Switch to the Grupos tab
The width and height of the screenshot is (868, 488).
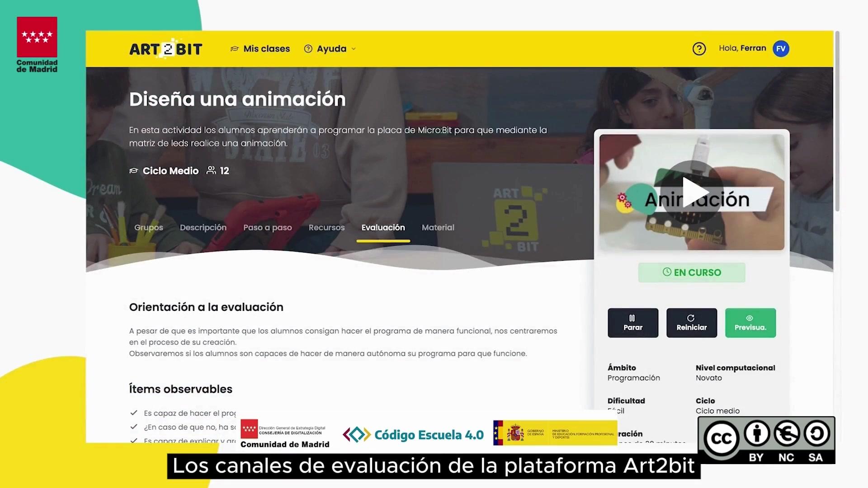point(148,228)
